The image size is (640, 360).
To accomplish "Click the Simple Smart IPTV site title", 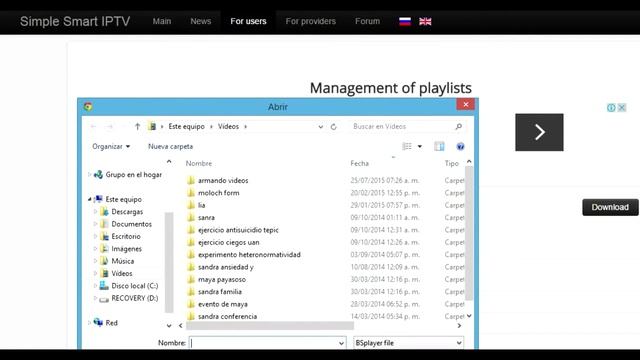I will 75,21.
